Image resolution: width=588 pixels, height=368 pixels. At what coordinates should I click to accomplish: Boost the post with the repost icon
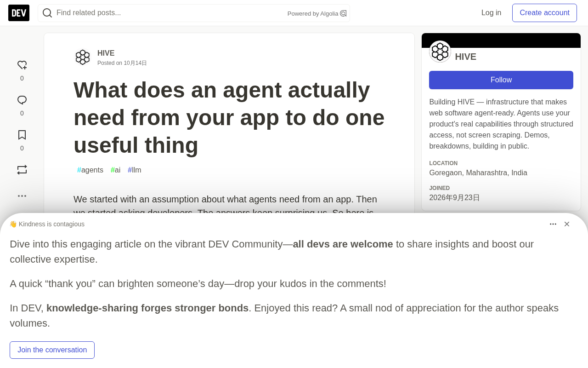pyautogui.click(x=22, y=170)
